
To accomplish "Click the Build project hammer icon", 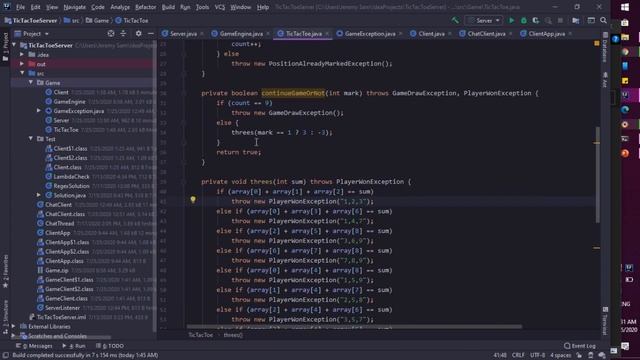I will (455, 20).
